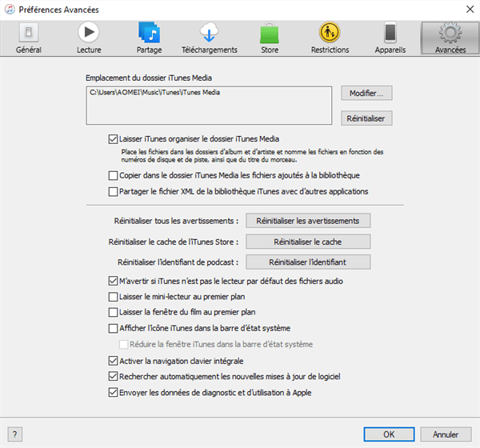Image resolution: width=480 pixels, height=448 pixels.
Task: Click the Réinitialiser l'identifiant de podcast label
Action: click(178, 262)
